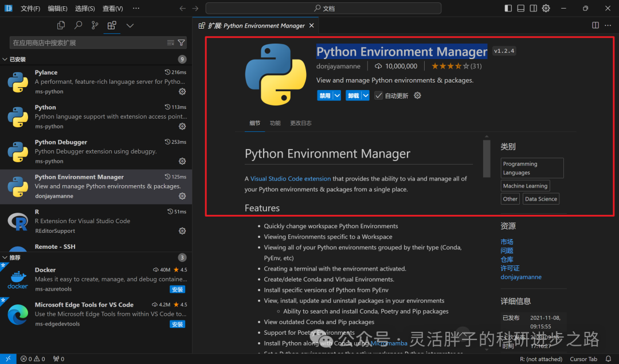Open the Search view icon

78,25
